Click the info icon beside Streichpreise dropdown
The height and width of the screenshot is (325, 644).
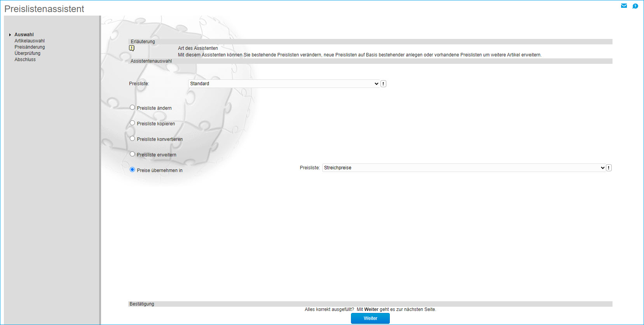point(609,168)
